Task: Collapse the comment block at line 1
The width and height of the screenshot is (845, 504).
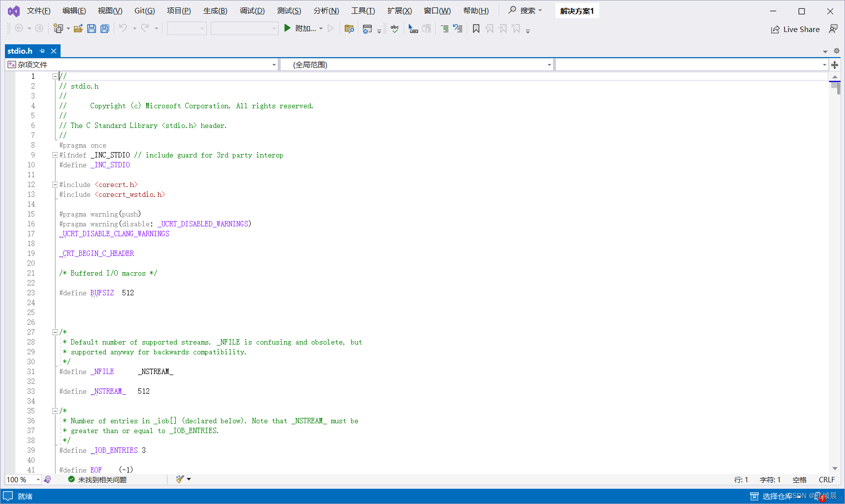Action: pyautogui.click(x=55, y=76)
